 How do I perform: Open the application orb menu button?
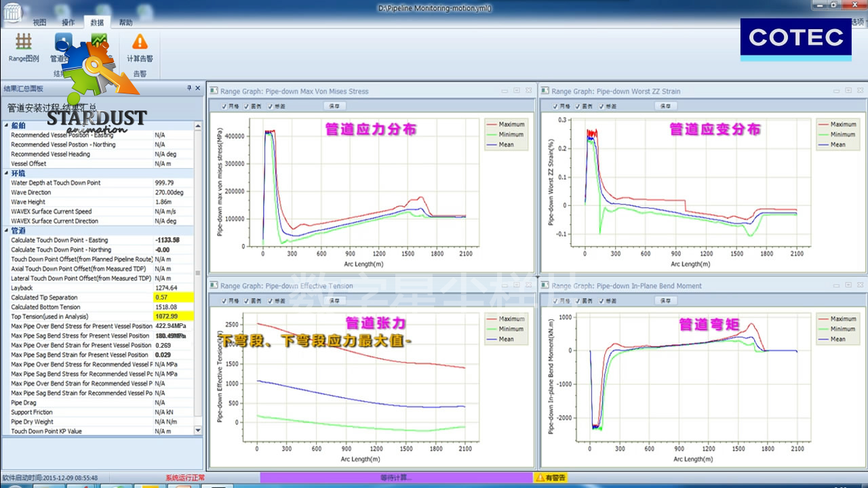12,14
